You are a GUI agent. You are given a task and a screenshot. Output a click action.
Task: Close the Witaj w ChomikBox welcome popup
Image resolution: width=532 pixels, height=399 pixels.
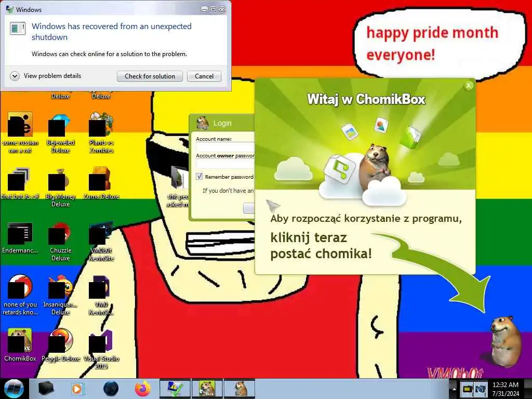(469, 86)
